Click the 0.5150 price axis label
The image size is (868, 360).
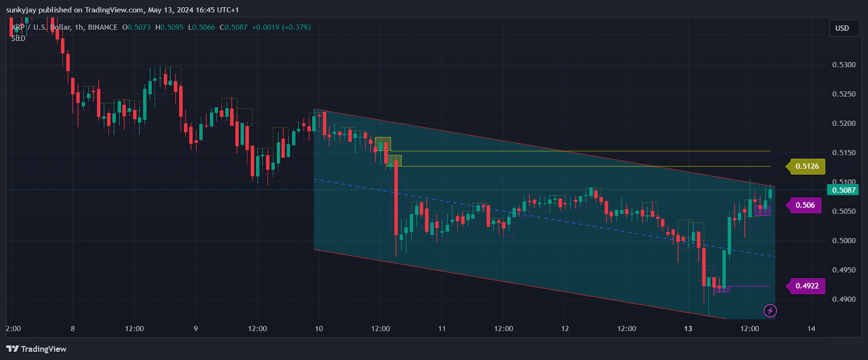pyautogui.click(x=844, y=153)
